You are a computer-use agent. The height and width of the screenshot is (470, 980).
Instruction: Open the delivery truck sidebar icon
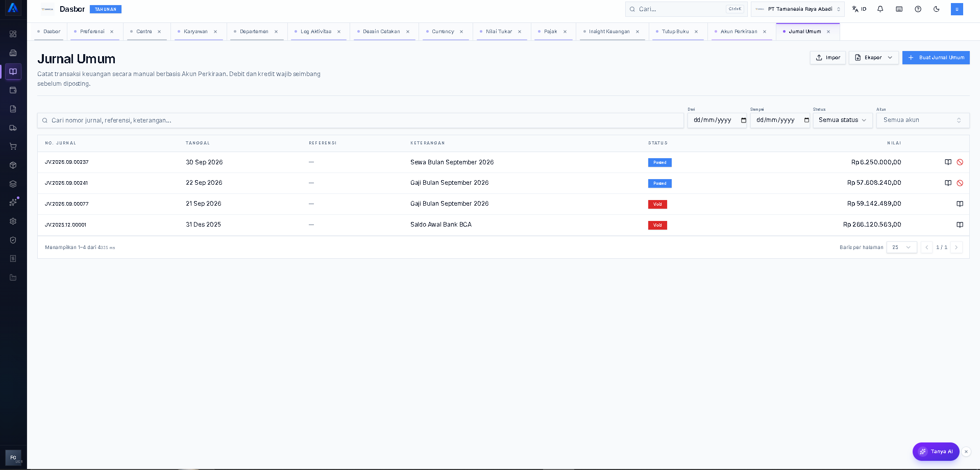tap(13, 128)
